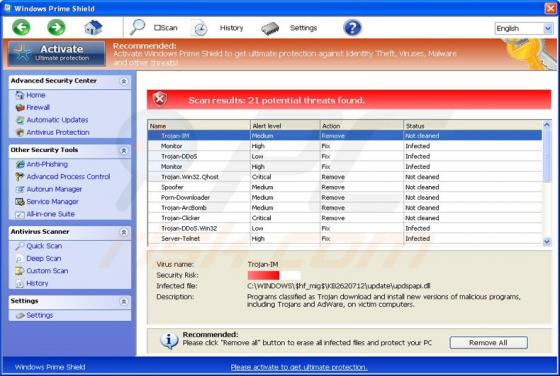Click 'Please activate to get ultimate protection' link
This screenshot has height=376, width=560.
pyautogui.click(x=299, y=367)
